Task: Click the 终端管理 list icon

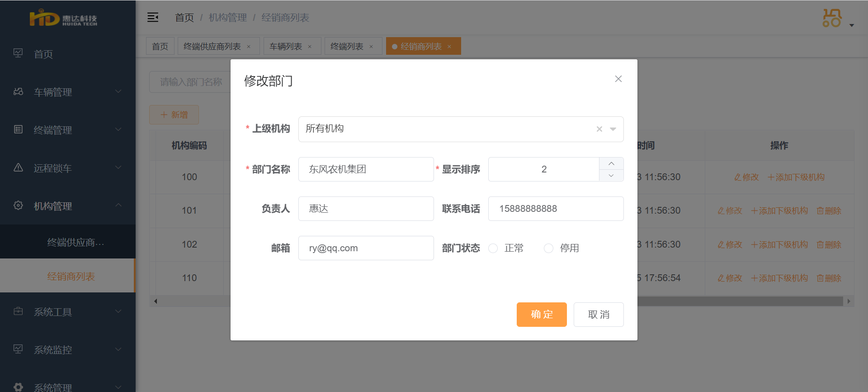Action: click(x=18, y=129)
